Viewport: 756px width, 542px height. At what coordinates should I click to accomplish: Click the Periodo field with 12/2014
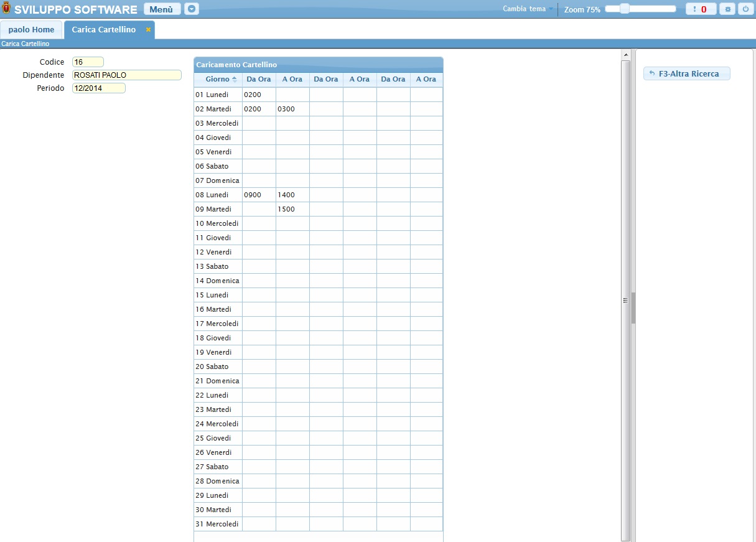(98, 88)
